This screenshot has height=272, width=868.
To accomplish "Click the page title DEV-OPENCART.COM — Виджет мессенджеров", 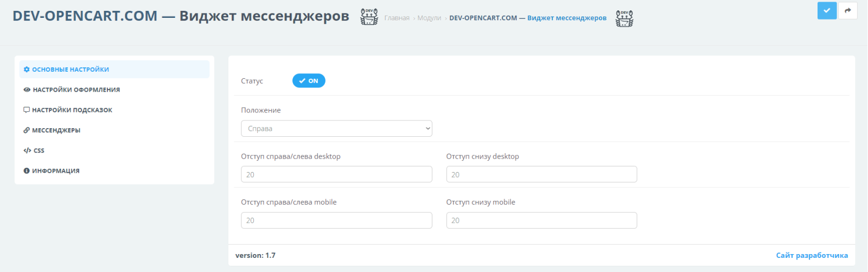I will pos(181,16).
